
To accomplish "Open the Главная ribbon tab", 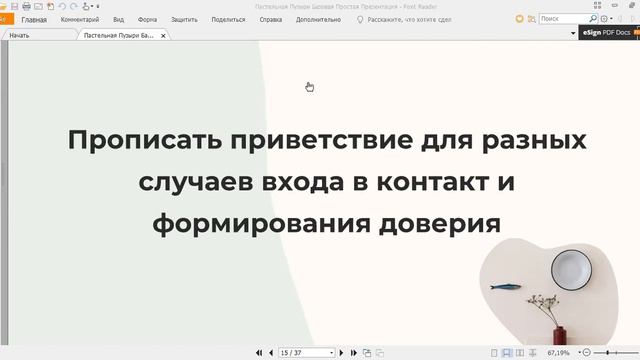I will 34,20.
